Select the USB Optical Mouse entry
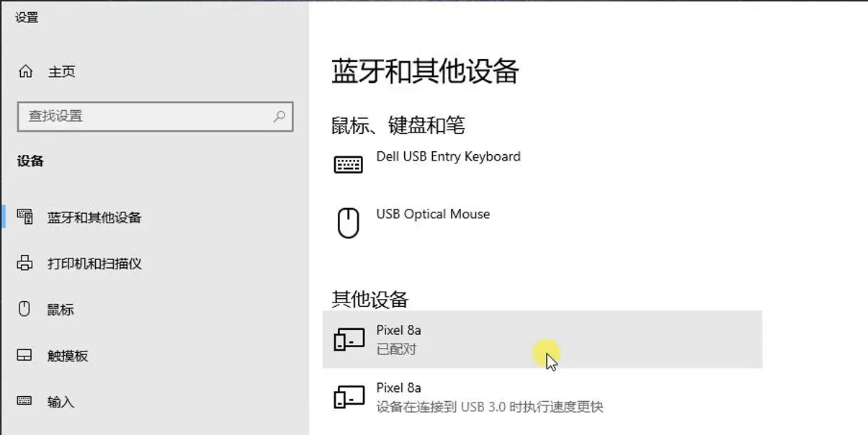The image size is (868, 435). pyautogui.click(x=542, y=223)
